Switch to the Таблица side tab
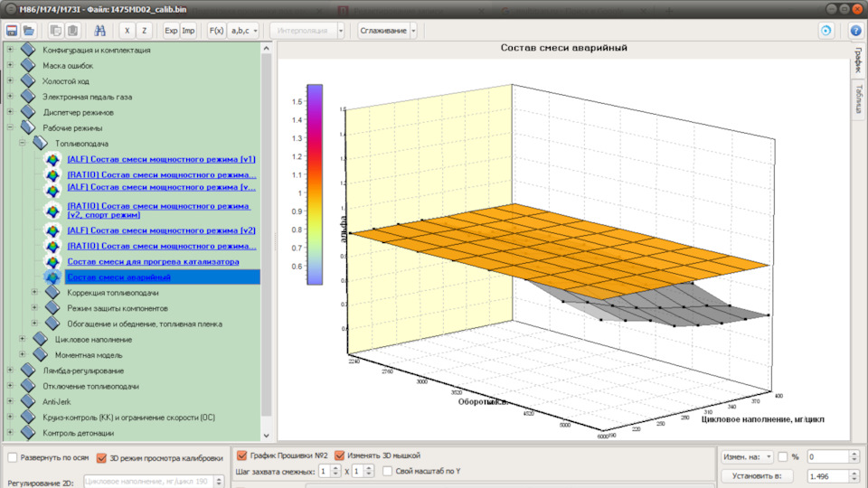868x488 pixels. pos(859,99)
